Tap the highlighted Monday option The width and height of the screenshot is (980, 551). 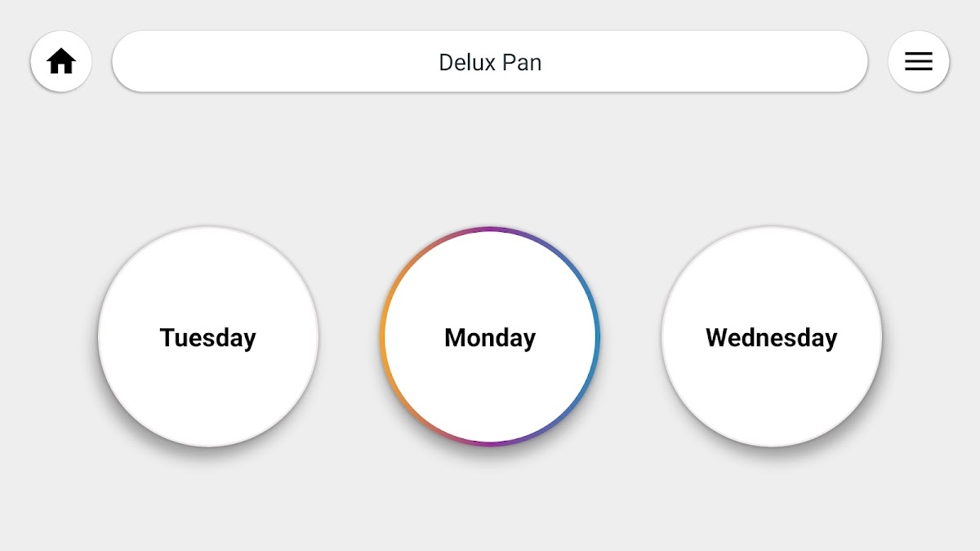pyautogui.click(x=490, y=336)
